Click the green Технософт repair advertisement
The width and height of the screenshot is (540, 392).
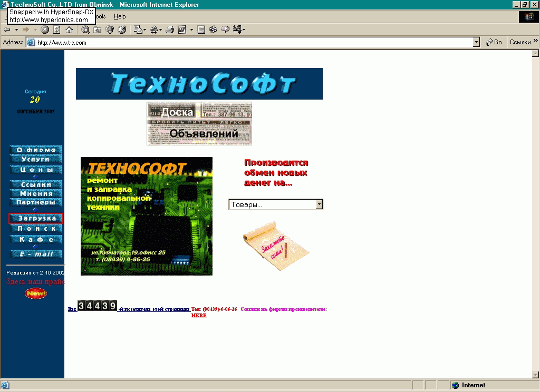[x=147, y=216]
